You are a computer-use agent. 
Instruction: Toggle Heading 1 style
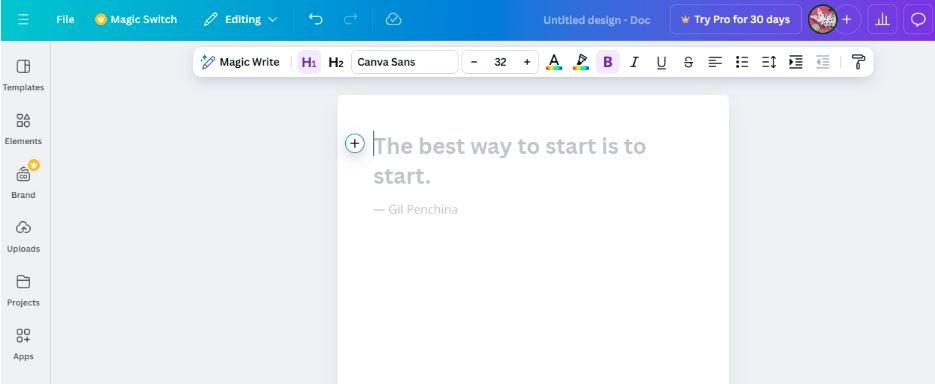[309, 62]
